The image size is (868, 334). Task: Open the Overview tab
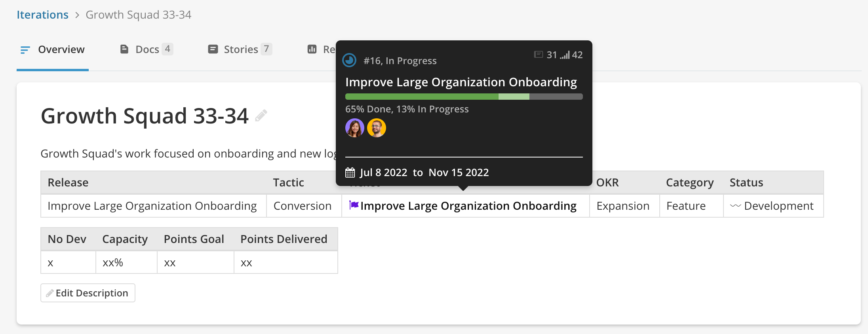pyautogui.click(x=53, y=49)
